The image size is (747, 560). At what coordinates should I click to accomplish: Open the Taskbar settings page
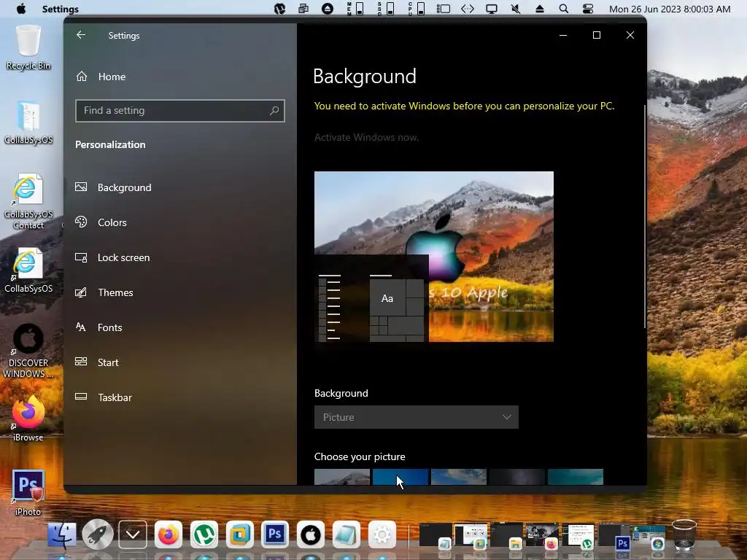click(x=104, y=397)
